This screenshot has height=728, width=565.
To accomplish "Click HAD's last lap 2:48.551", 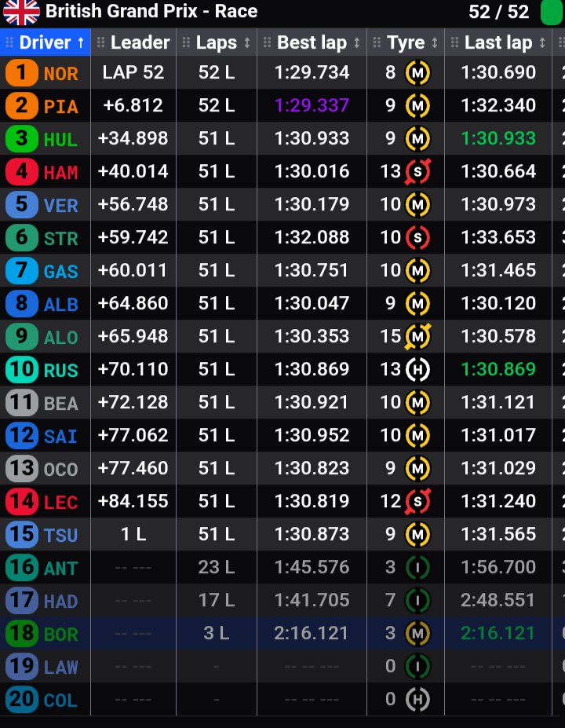I will pos(498,600).
